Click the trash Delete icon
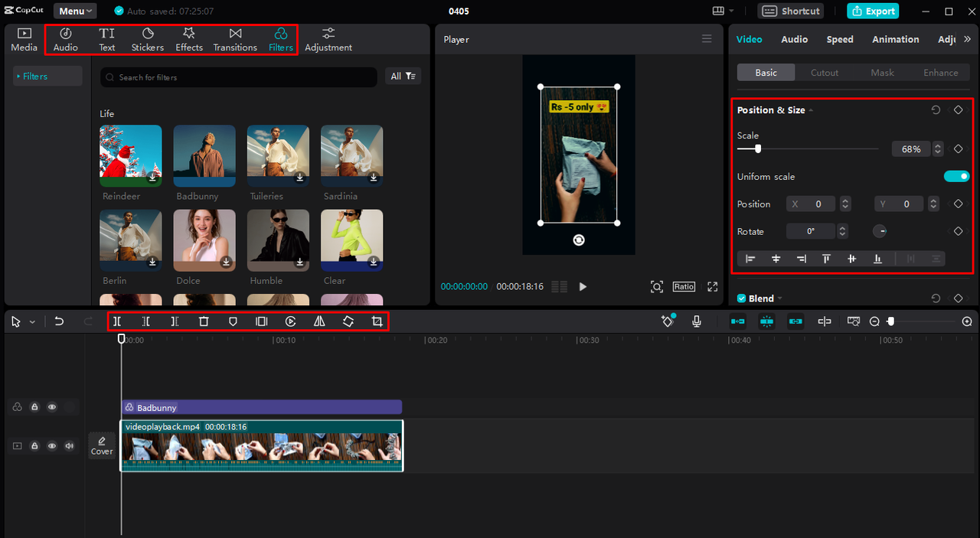The image size is (980, 538). pos(204,321)
